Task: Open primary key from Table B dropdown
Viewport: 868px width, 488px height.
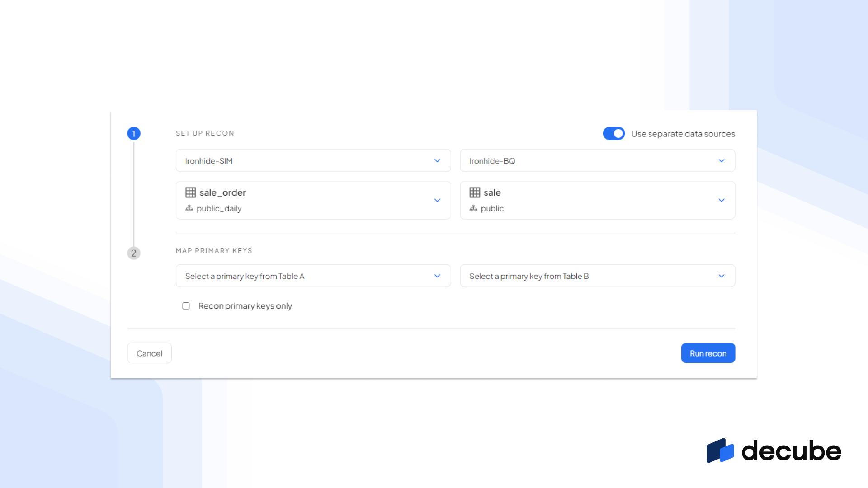Action: pyautogui.click(x=597, y=276)
